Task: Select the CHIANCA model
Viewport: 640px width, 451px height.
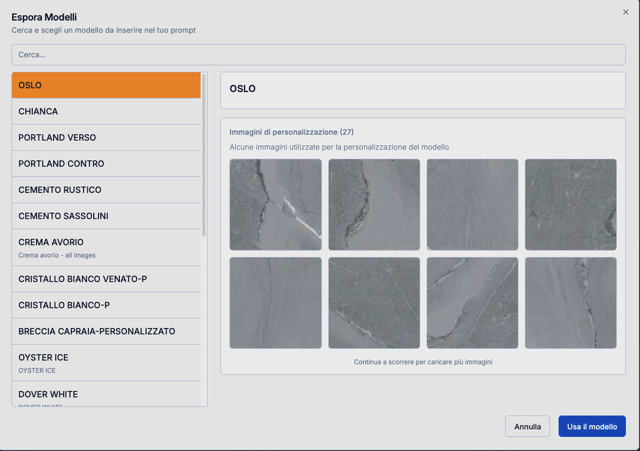Action: [106, 112]
